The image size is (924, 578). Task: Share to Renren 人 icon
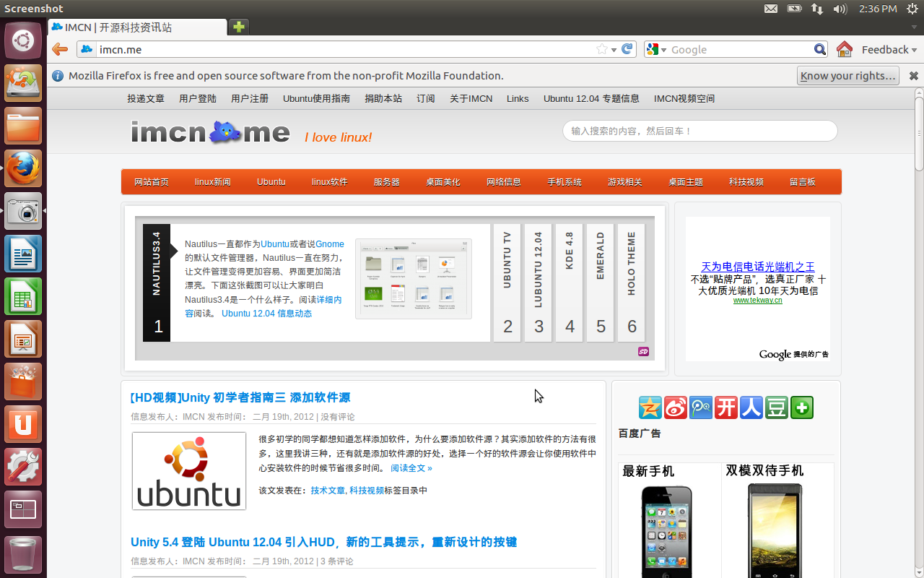tap(751, 407)
